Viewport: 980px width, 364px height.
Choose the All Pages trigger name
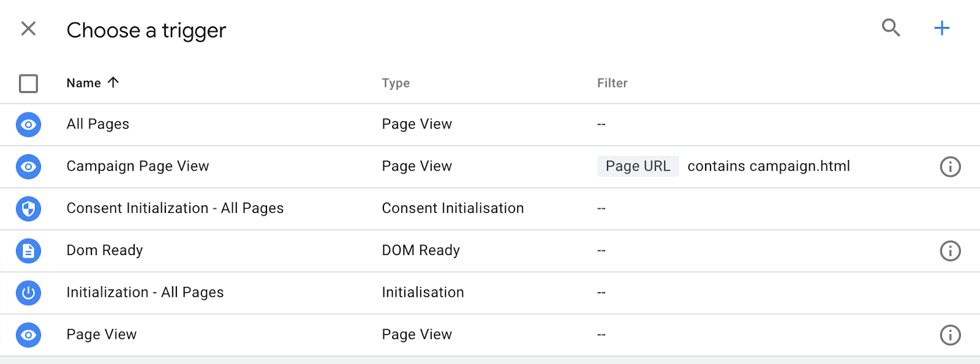pos(98,124)
